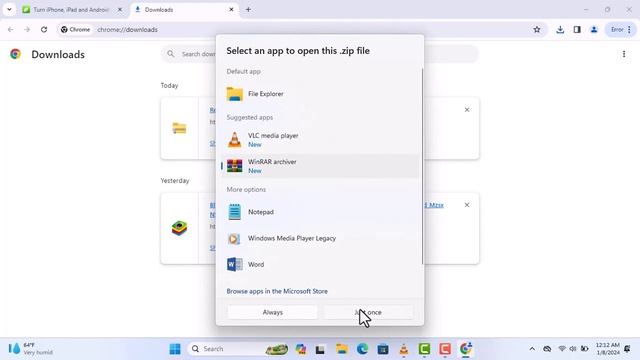Remove today's download from list

click(x=467, y=110)
